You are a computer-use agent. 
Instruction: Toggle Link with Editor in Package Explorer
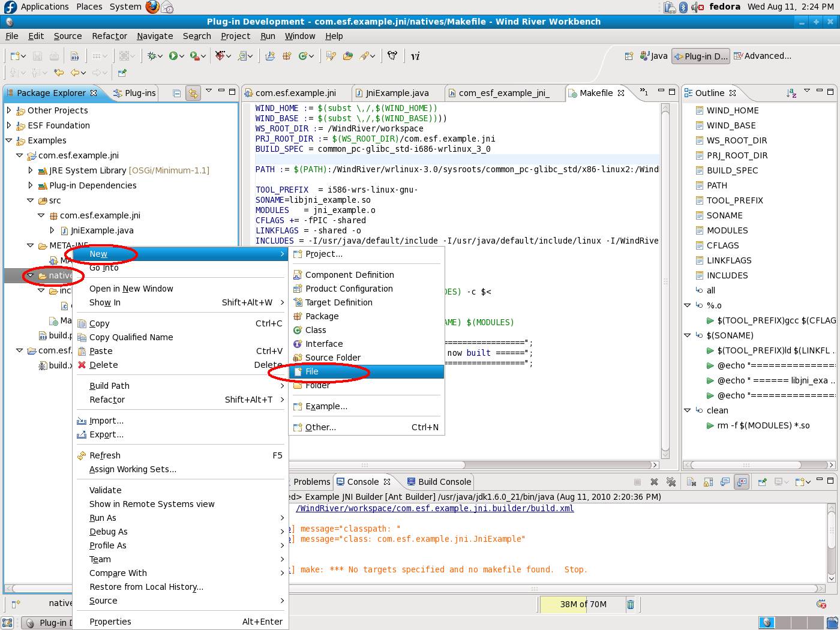tap(193, 93)
